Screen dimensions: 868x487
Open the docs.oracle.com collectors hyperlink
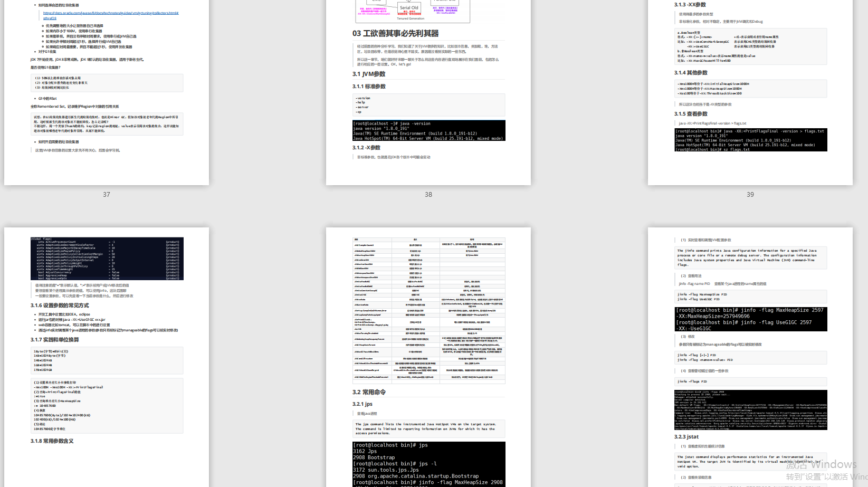[111, 15]
